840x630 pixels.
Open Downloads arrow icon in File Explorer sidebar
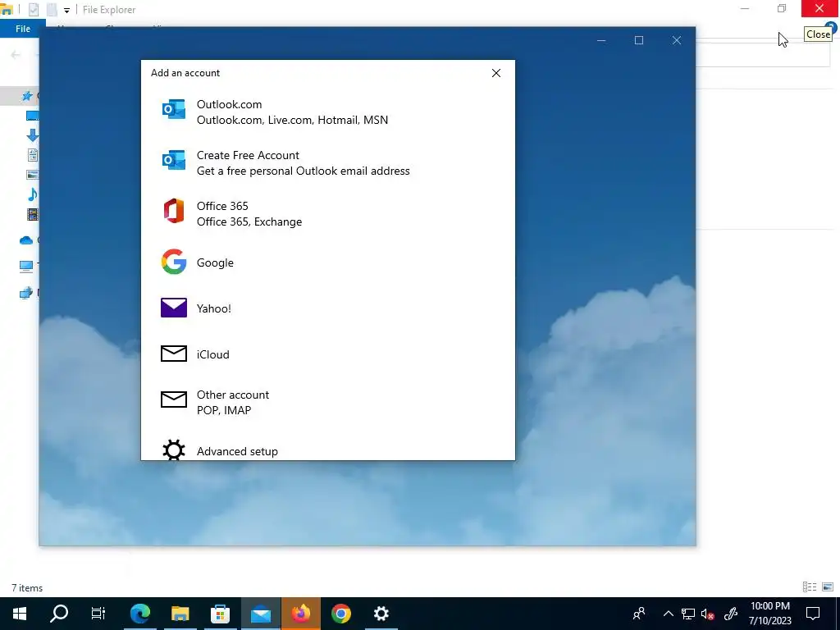[32, 135]
